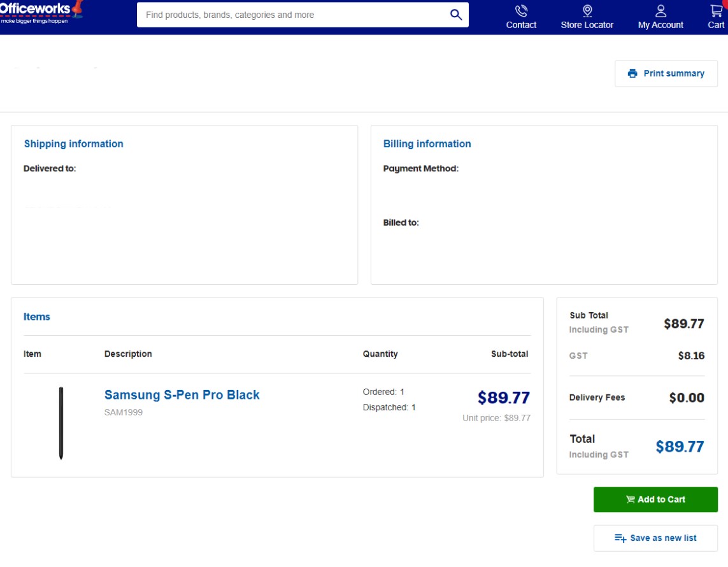
Task: Click the Quantity column header
Action: coord(380,354)
